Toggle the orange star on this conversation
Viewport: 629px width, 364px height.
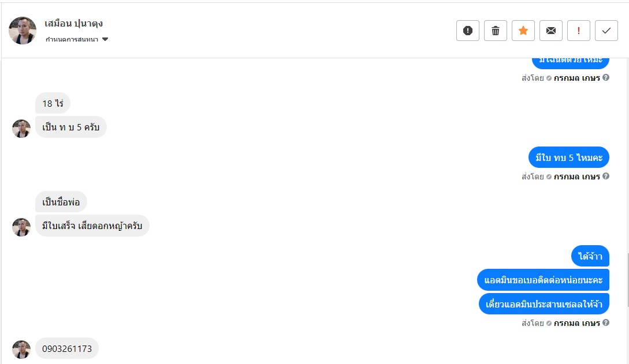click(523, 31)
